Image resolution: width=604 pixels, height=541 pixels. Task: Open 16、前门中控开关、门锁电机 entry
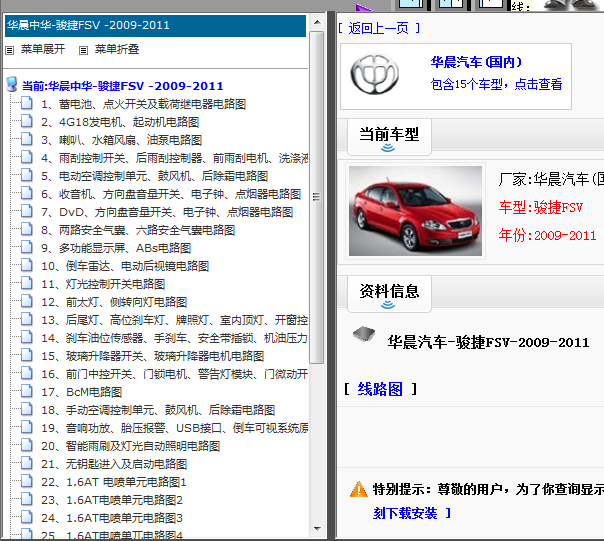coord(174,374)
